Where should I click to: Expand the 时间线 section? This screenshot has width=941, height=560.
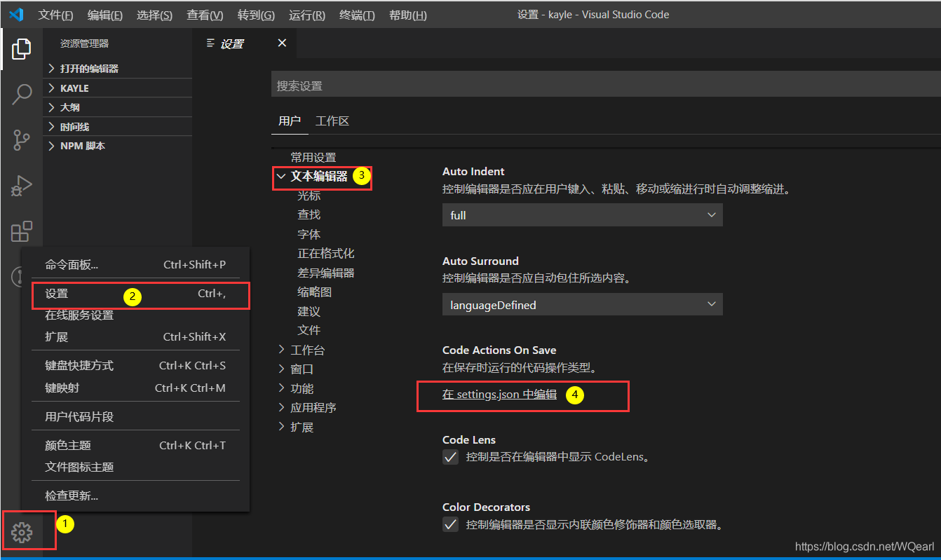point(117,127)
